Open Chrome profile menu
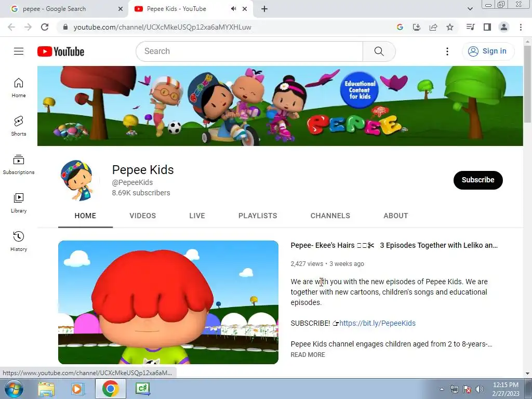This screenshot has width=532, height=399. (x=504, y=27)
